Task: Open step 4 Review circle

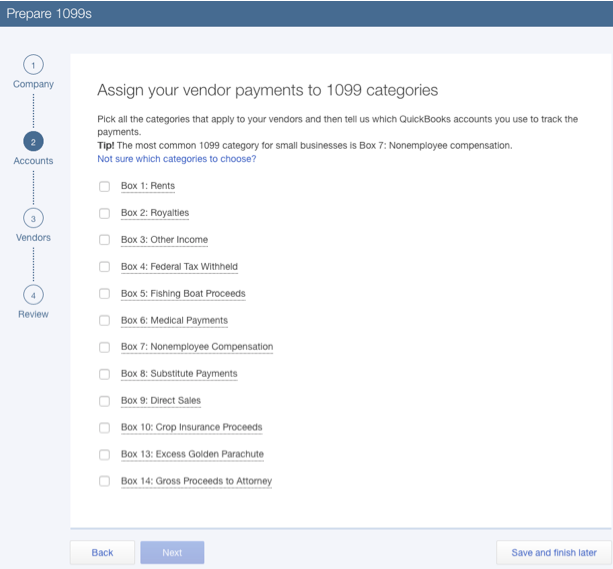Action: pos(33,295)
